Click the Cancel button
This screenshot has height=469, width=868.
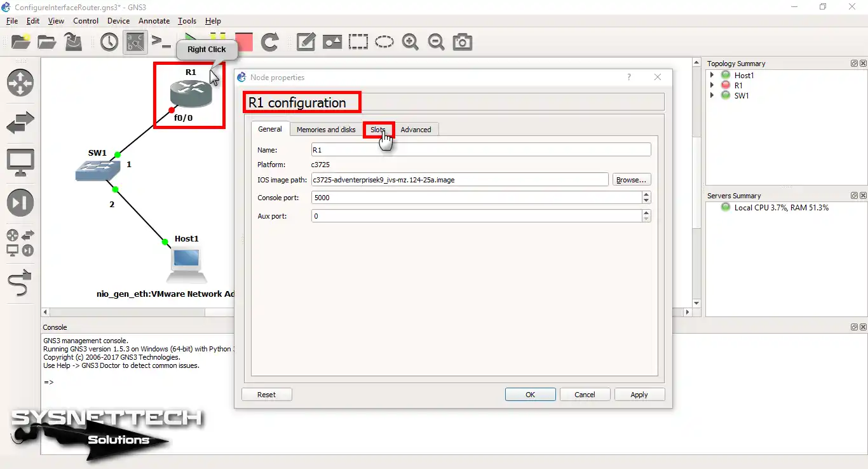coord(585,395)
